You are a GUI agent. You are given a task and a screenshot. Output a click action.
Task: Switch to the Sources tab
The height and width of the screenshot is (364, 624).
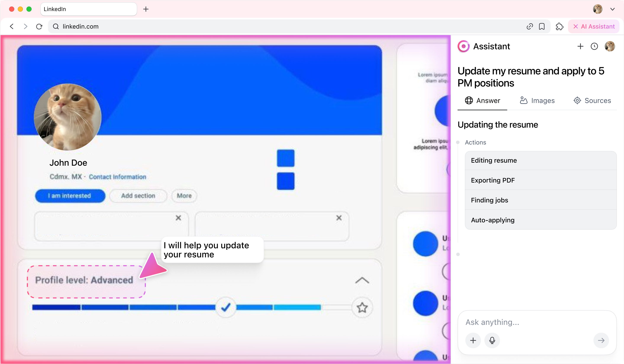click(x=592, y=101)
